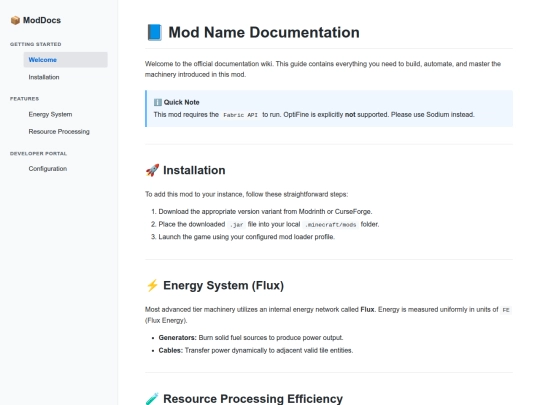Image resolution: width=540 pixels, height=405 pixels.
Task: Click the Mod Name Documentation heading
Action: (264, 32)
